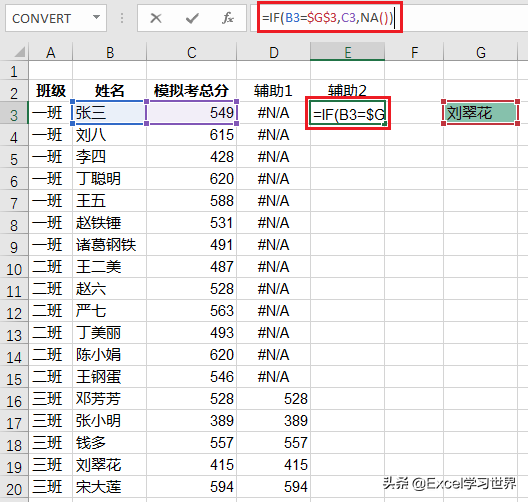
Task: Click score cell 531
Action: click(x=192, y=223)
